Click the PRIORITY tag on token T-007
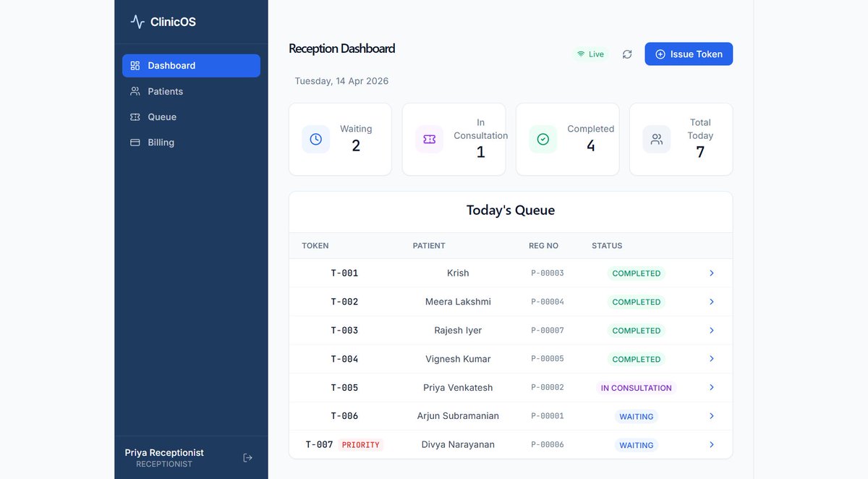This screenshot has height=479, width=868. tap(360, 444)
